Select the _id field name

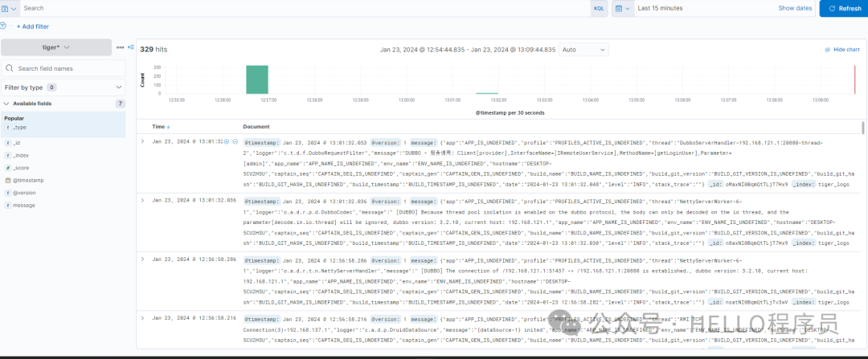pyautogui.click(x=17, y=143)
